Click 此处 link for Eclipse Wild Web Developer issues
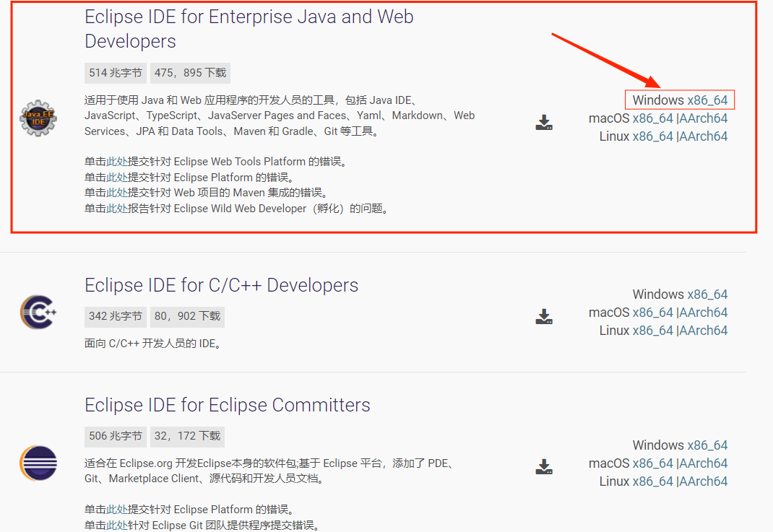 coord(117,209)
